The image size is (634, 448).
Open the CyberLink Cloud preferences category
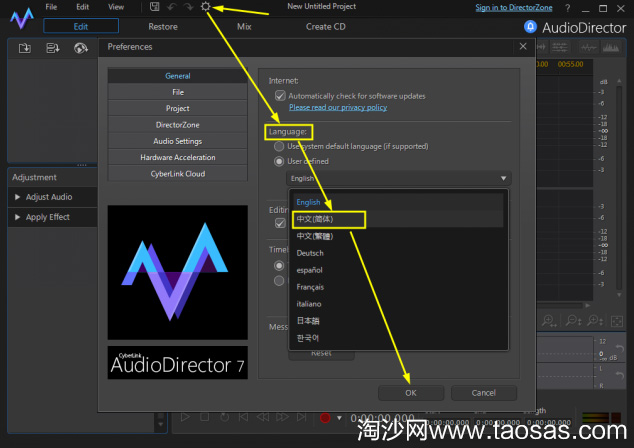pos(178,174)
